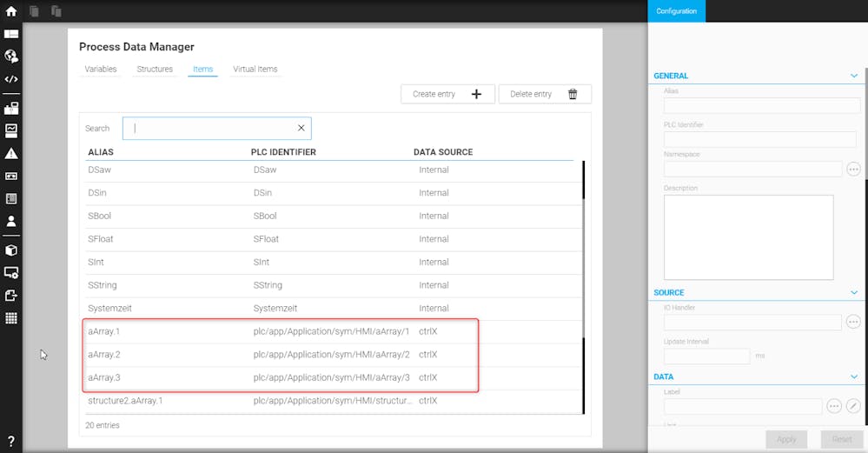The height and width of the screenshot is (453, 868).
Task: Open the Configuration tab
Action: 677,11
